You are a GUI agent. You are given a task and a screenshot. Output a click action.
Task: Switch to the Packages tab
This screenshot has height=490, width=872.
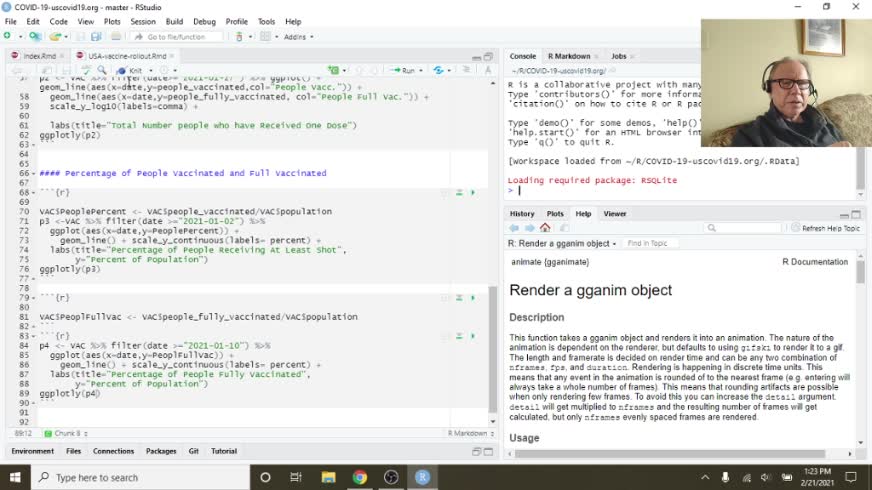(x=161, y=451)
